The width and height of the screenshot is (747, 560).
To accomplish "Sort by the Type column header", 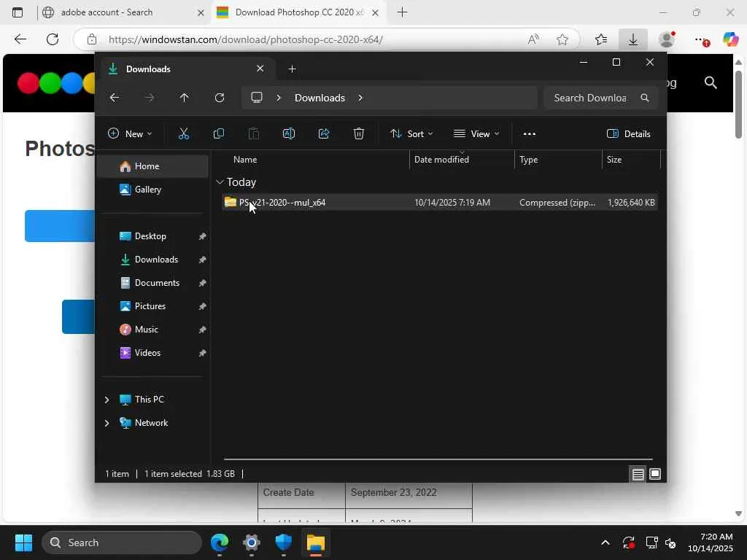I will coord(558,160).
